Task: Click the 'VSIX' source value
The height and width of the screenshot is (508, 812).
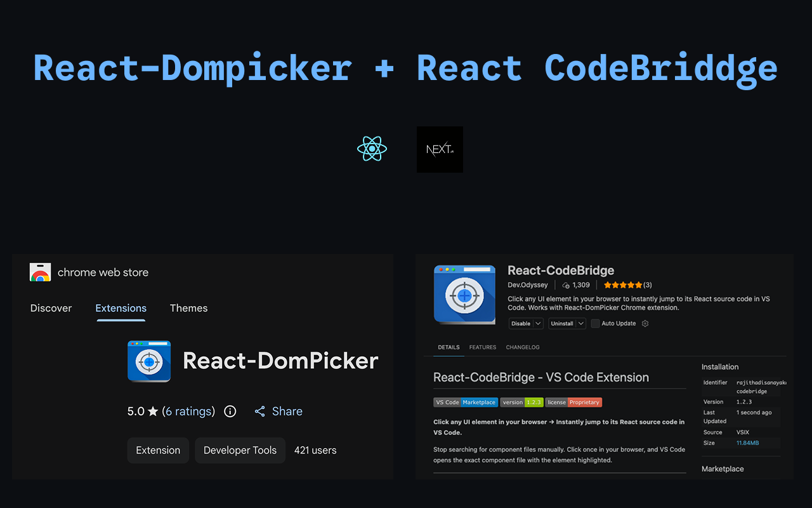Action: tap(742, 432)
